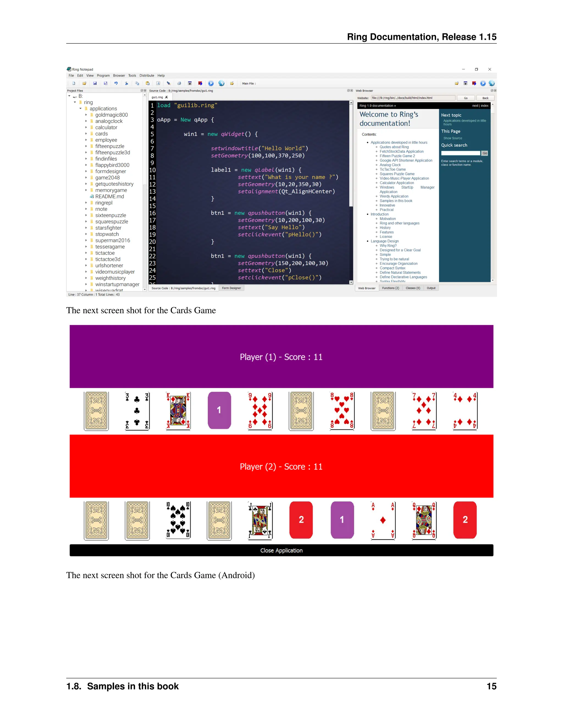The image size is (563, 728).
Task: Switch to the Output tab
Action: point(431,288)
